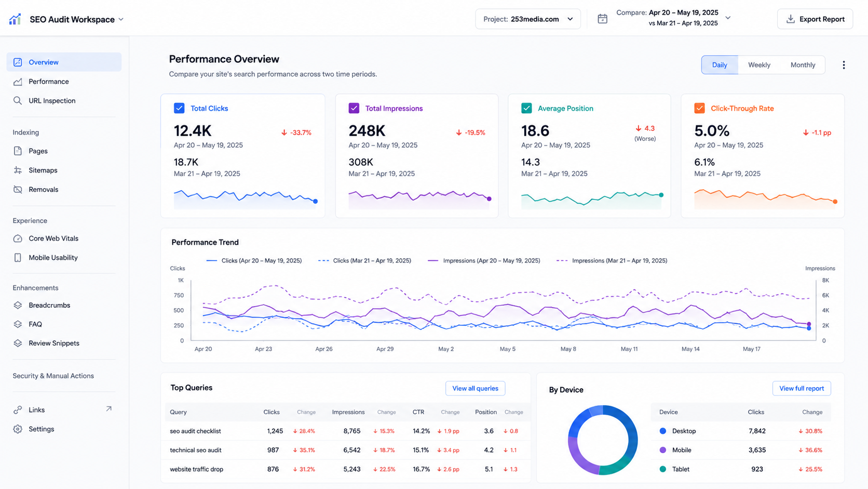The width and height of the screenshot is (868, 489).
Task: Click the Mobile purple color dot
Action: (x=662, y=450)
